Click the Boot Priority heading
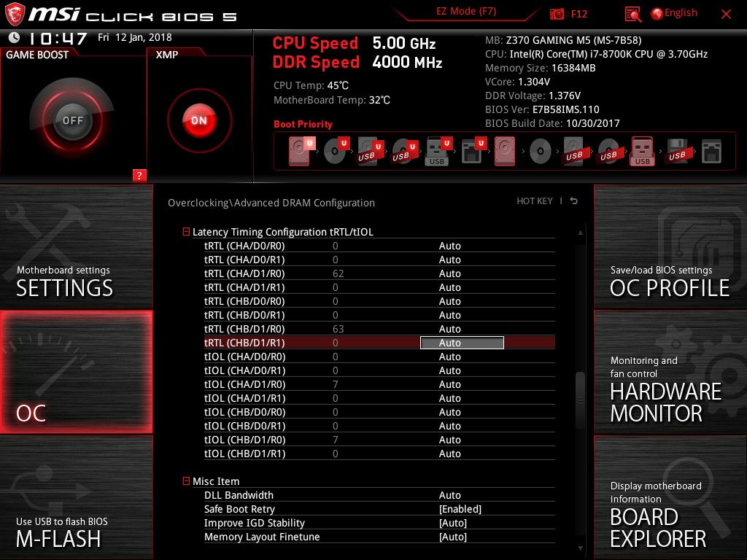The height and width of the screenshot is (560, 747). point(303,124)
